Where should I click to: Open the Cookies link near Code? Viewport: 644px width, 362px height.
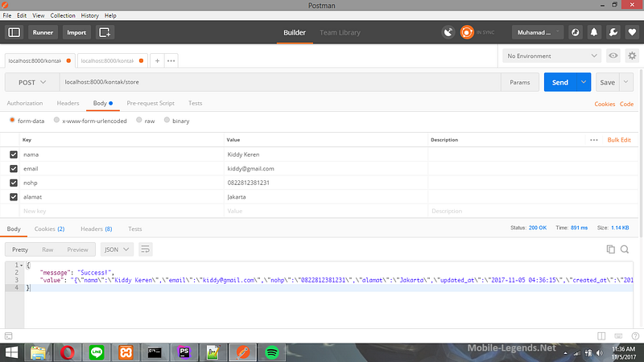[605, 104]
